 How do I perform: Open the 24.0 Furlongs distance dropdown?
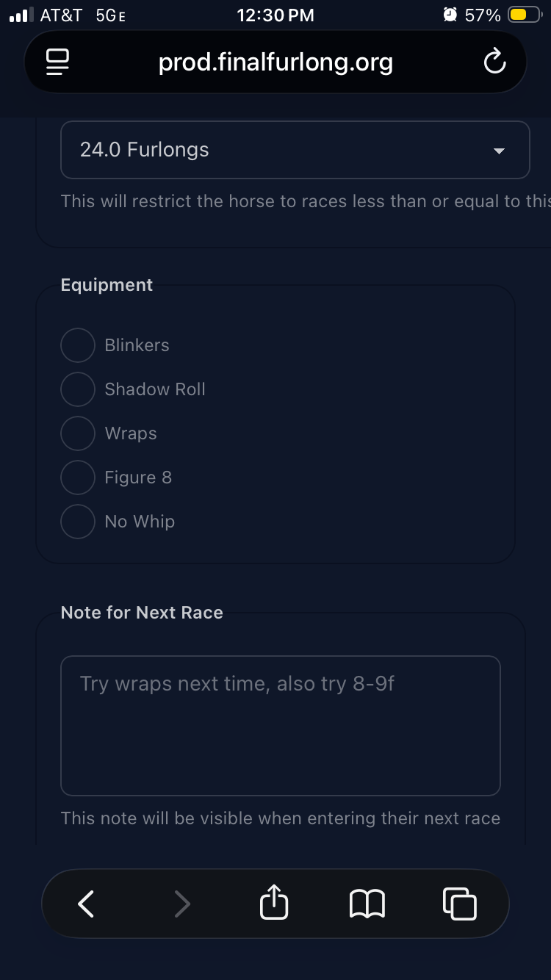pyautogui.click(x=294, y=150)
